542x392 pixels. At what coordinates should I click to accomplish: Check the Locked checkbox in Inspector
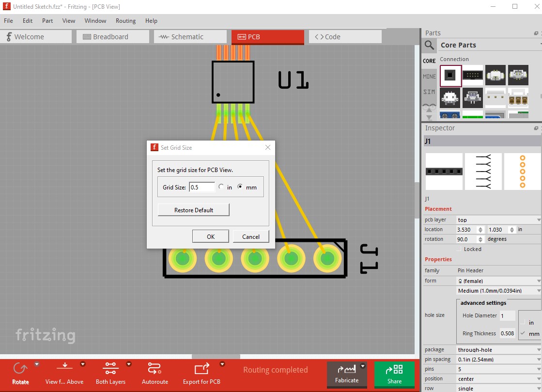pyautogui.click(x=459, y=249)
